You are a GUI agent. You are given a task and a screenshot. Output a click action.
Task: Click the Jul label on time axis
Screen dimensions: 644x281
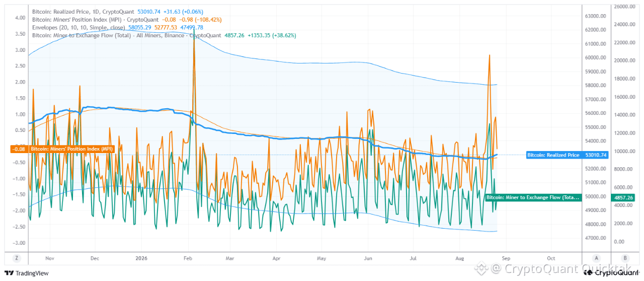[413, 257]
